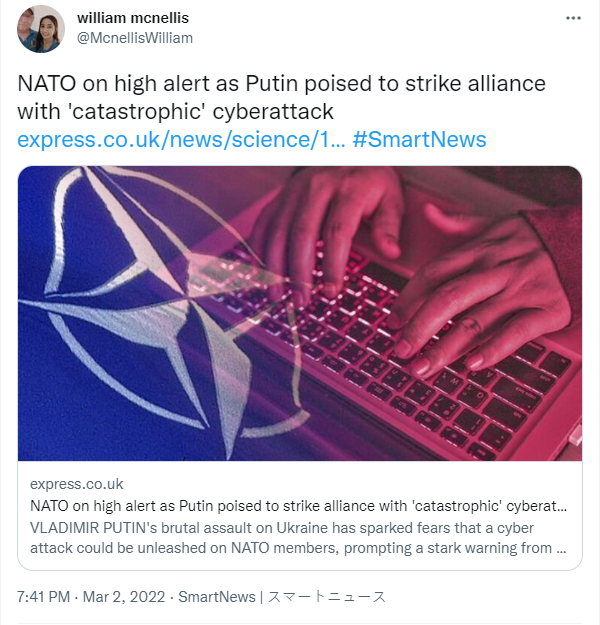
Task: Open the NATO cyberattack article preview image
Action: pyautogui.click(x=300, y=312)
